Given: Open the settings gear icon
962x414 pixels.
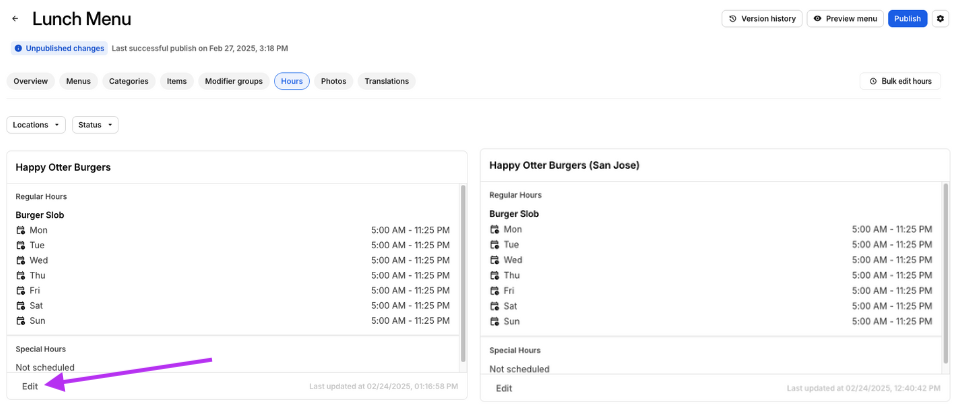Looking at the screenshot, I should point(940,19).
